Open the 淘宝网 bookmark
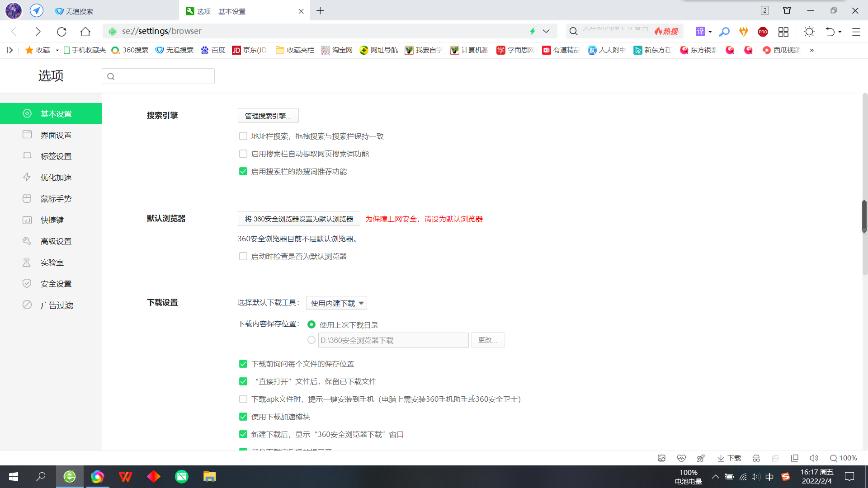Screen dimensions: 868x488 [337, 50]
